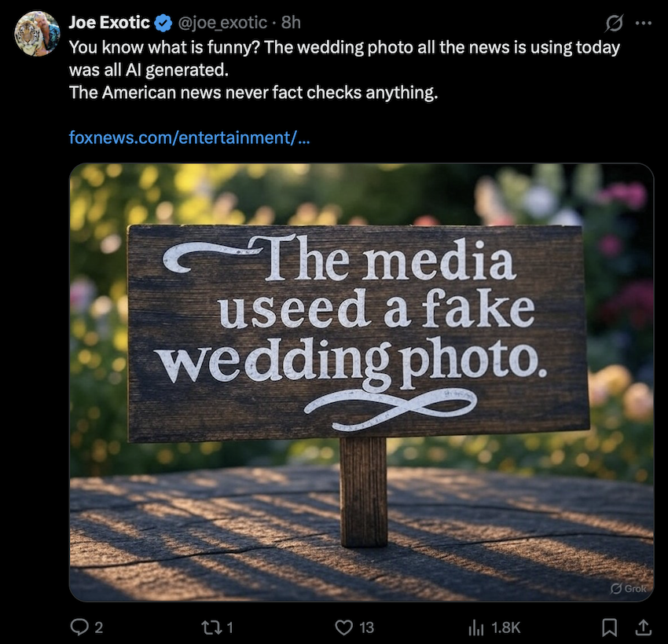Viewport: 668px width, 644px height.
Task: Open the share arrow menu
Action: (x=642, y=627)
